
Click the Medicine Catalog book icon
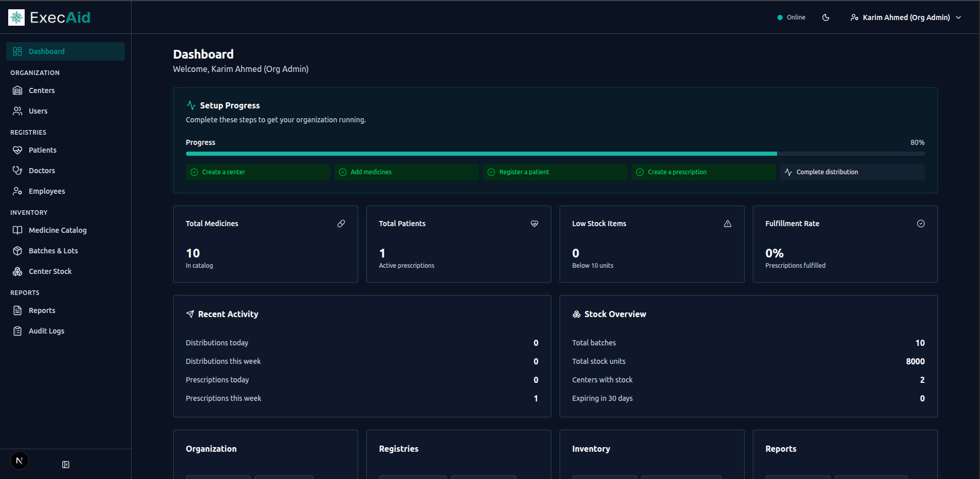pyautogui.click(x=17, y=230)
